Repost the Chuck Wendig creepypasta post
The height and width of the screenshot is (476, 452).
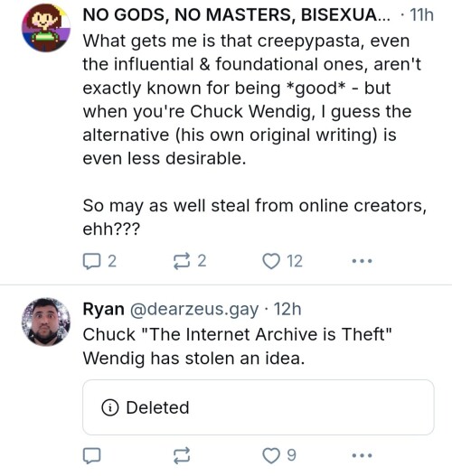pyautogui.click(x=190, y=261)
